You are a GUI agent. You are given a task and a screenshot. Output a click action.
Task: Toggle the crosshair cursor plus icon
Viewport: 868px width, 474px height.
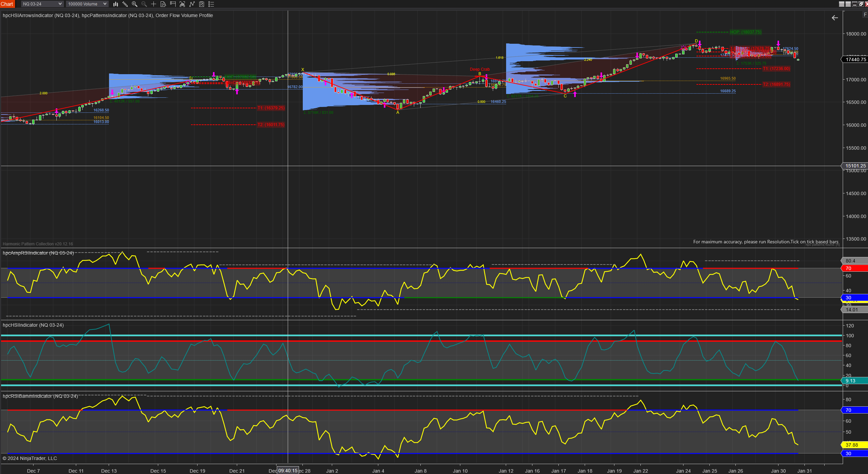154,4
